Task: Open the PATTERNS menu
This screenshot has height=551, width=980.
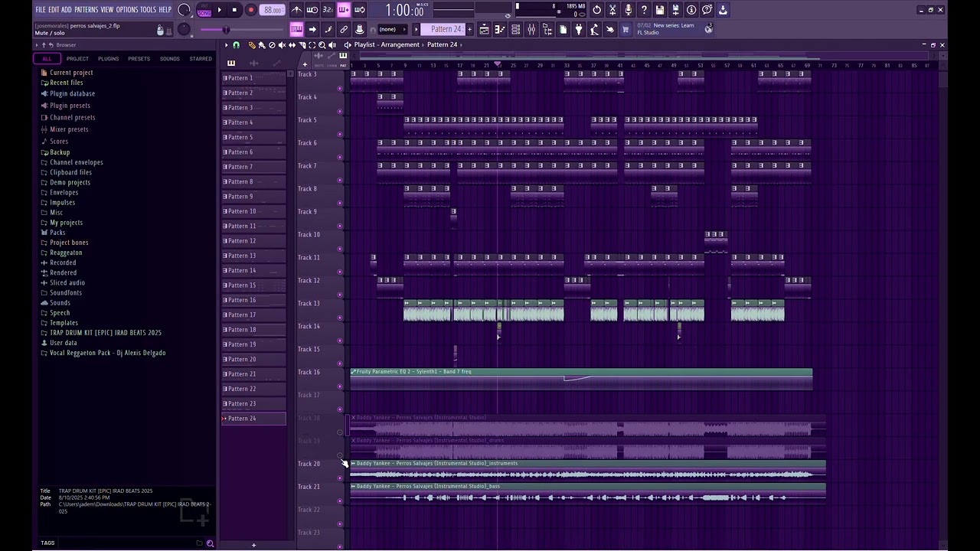Action: tap(86, 10)
